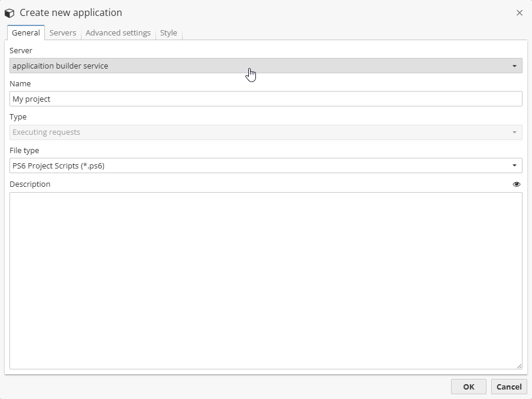Open the 'applicaition builder service' server combo box

[260, 66]
